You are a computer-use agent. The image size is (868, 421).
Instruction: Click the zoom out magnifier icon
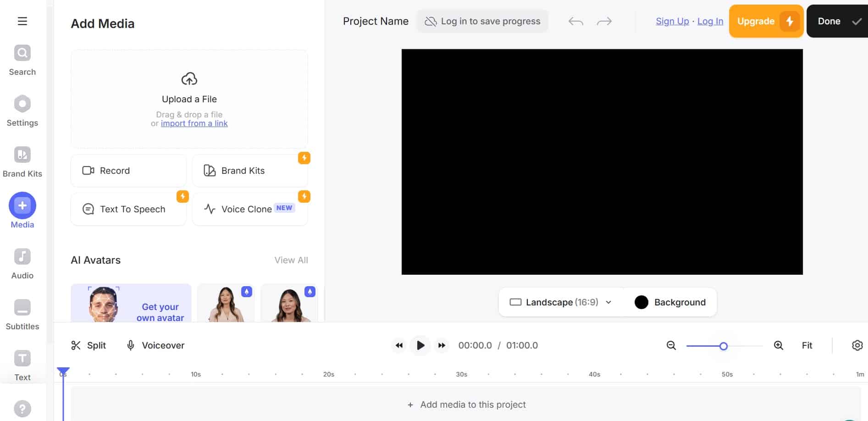[x=671, y=345]
